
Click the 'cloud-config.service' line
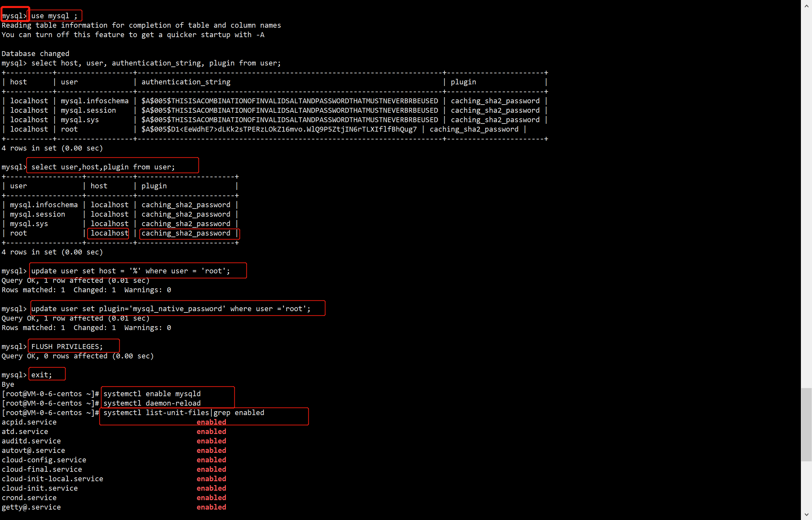click(x=44, y=460)
